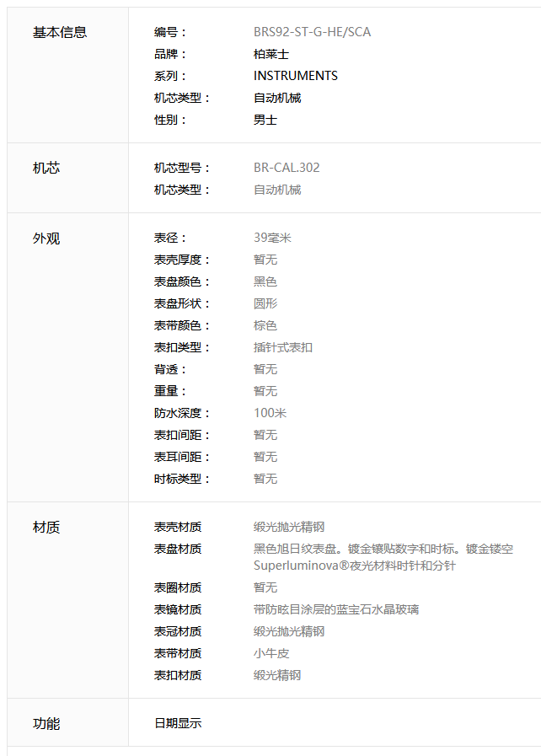Click the 机芯 section heading
Viewport: 541px width, 756px height.
click(x=46, y=168)
